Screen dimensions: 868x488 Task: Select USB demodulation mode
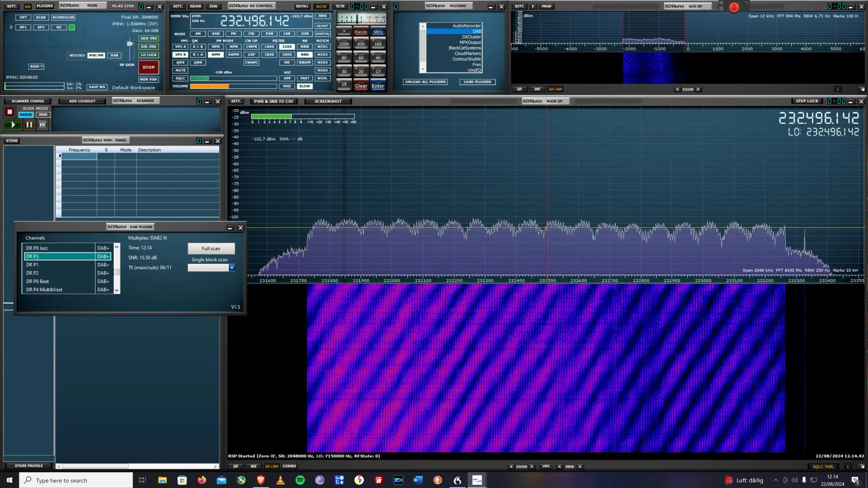click(305, 34)
